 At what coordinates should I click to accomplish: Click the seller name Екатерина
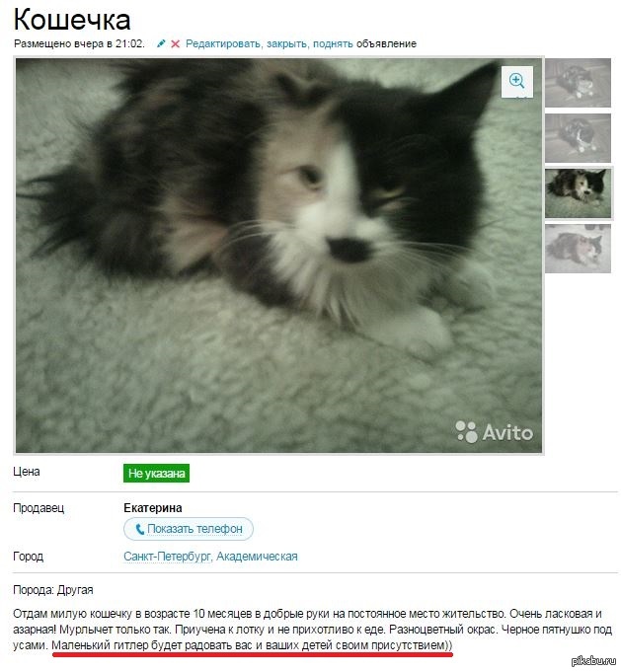[153, 508]
